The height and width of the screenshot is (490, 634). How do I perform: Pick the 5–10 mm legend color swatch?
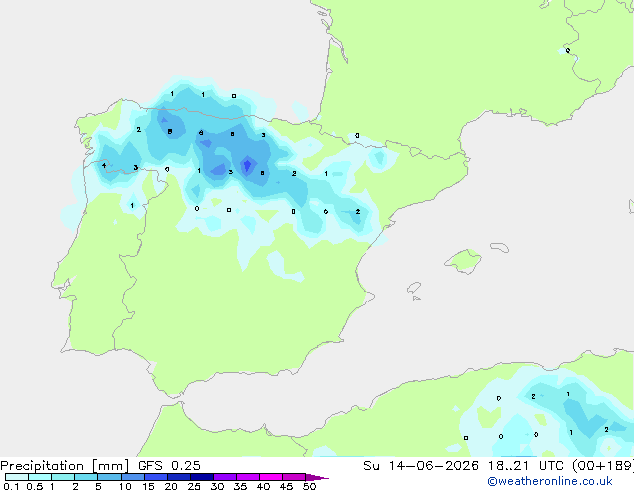(109, 477)
